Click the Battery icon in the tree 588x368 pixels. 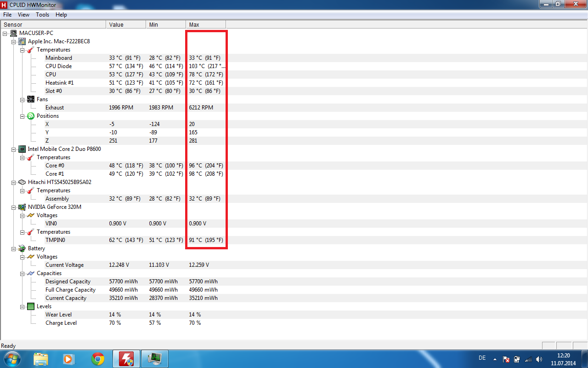[22, 248]
